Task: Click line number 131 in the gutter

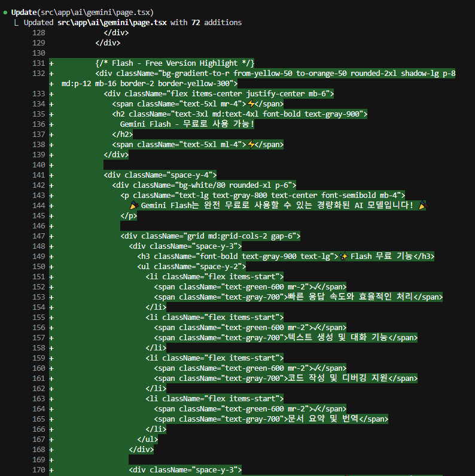Action: (39, 63)
